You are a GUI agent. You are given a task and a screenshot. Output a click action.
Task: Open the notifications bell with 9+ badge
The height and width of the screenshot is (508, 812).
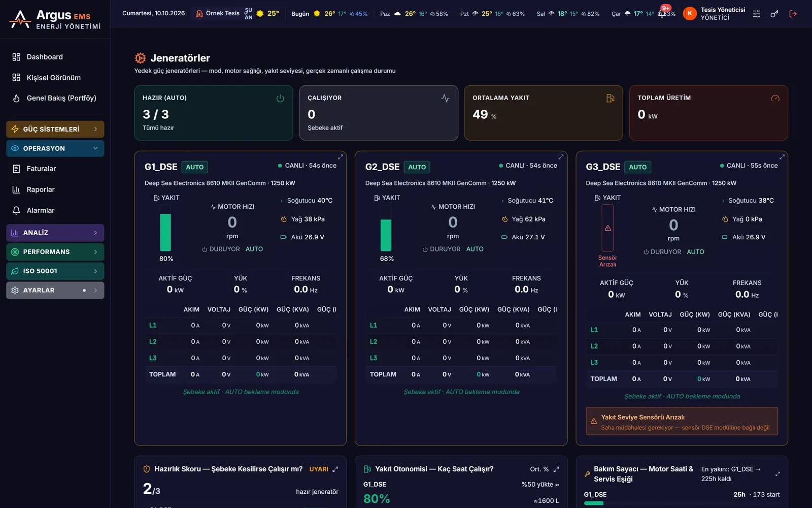point(662,14)
